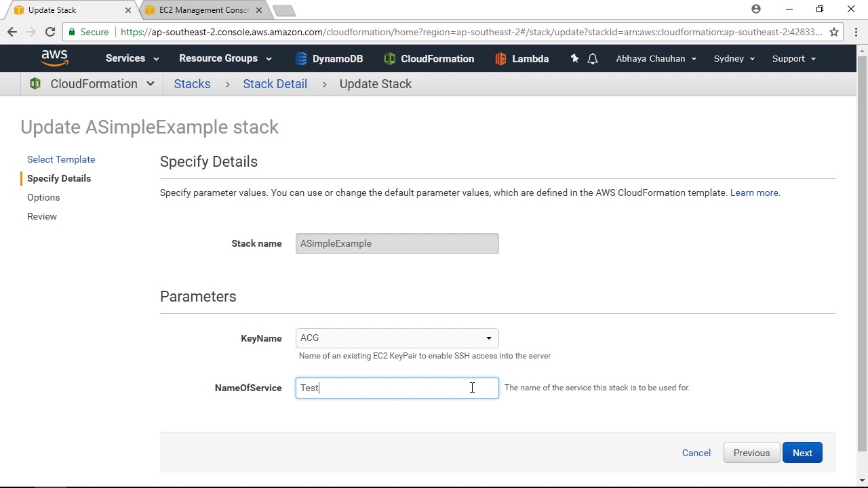Open the Sydney region selector

[x=734, y=58]
